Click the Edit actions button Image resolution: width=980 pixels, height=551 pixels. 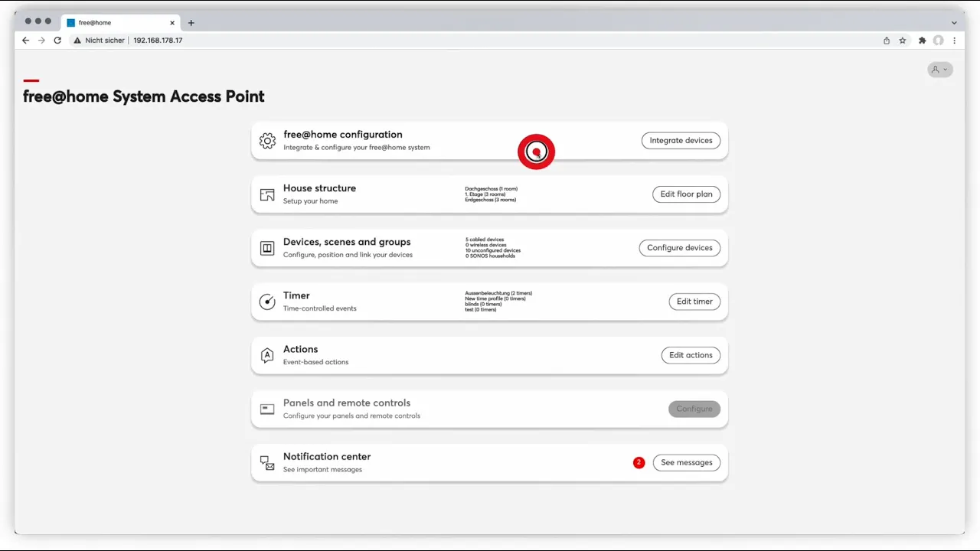tap(691, 355)
